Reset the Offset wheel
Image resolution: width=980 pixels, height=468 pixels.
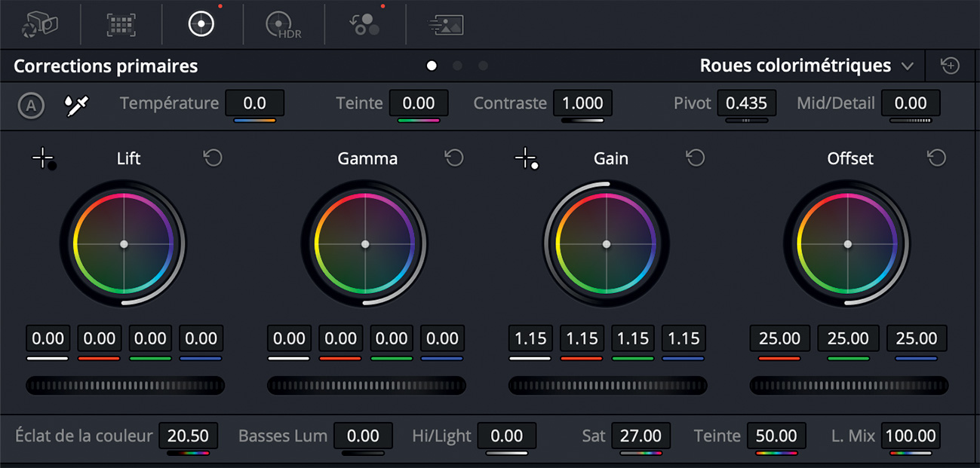click(x=936, y=158)
